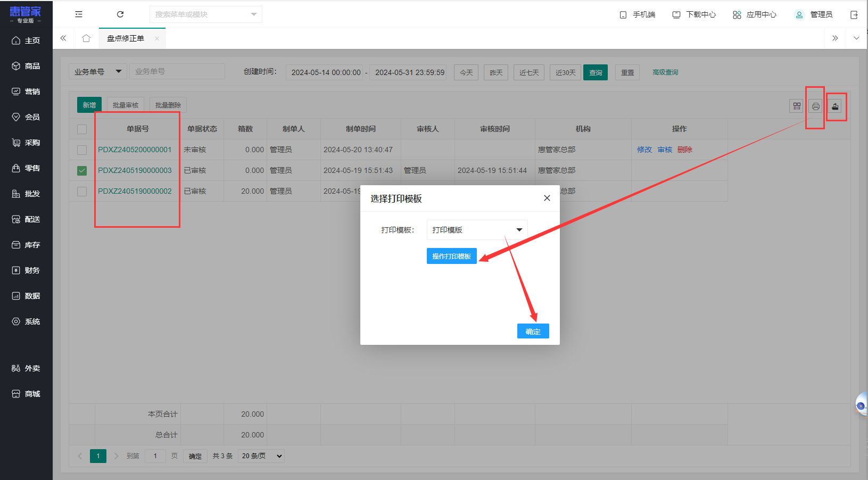Open the 采购 purchasing sidebar menu

tap(26, 143)
